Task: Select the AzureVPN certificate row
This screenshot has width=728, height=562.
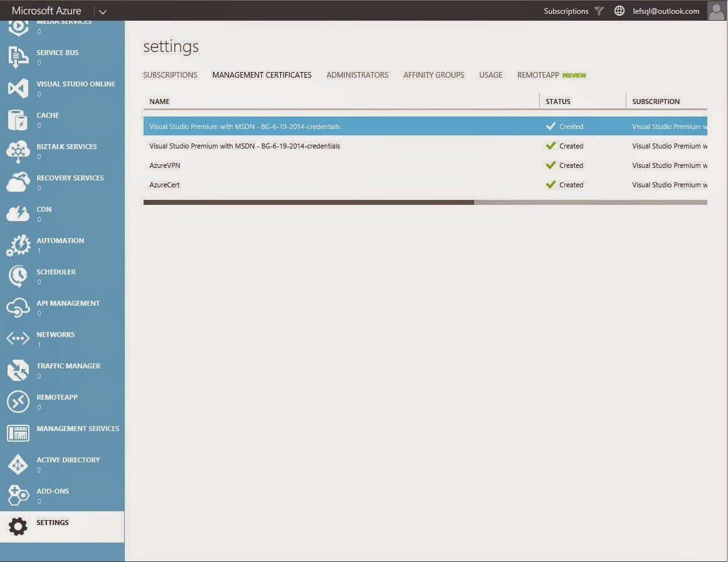Action: [425, 165]
